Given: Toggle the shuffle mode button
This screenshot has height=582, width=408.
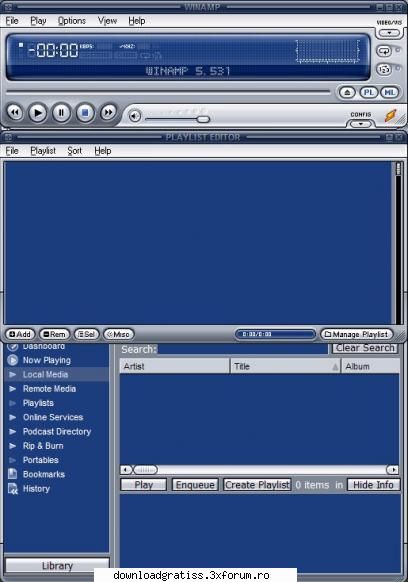Looking at the screenshot, I should pyautogui.click(x=384, y=69).
